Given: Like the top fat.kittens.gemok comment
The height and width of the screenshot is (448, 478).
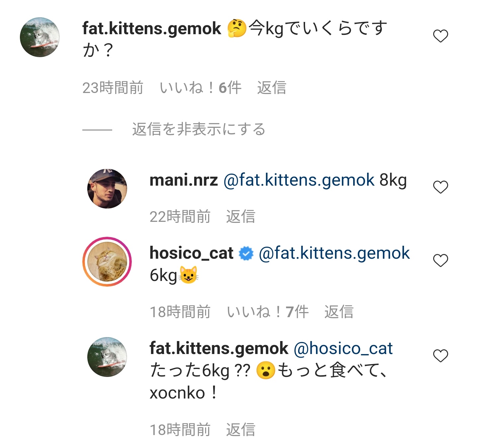Looking at the screenshot, I should pyautogui.click(x=440, y=36).
